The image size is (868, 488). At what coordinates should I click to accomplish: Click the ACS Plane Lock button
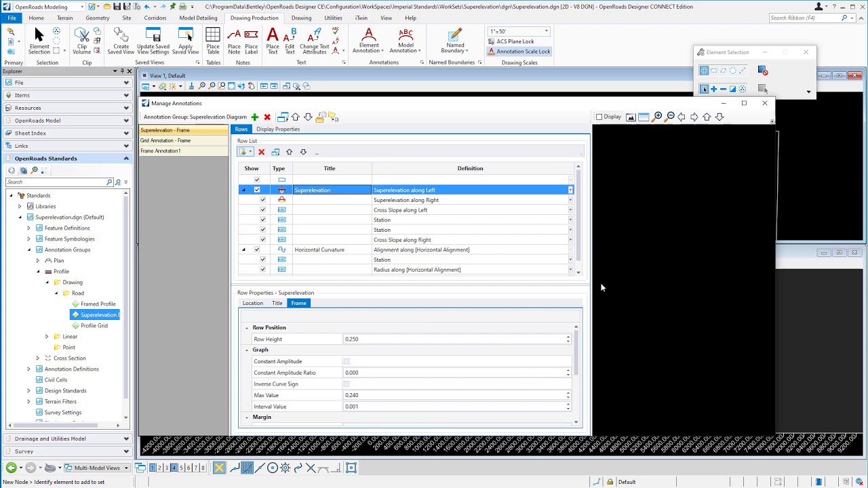511,41
